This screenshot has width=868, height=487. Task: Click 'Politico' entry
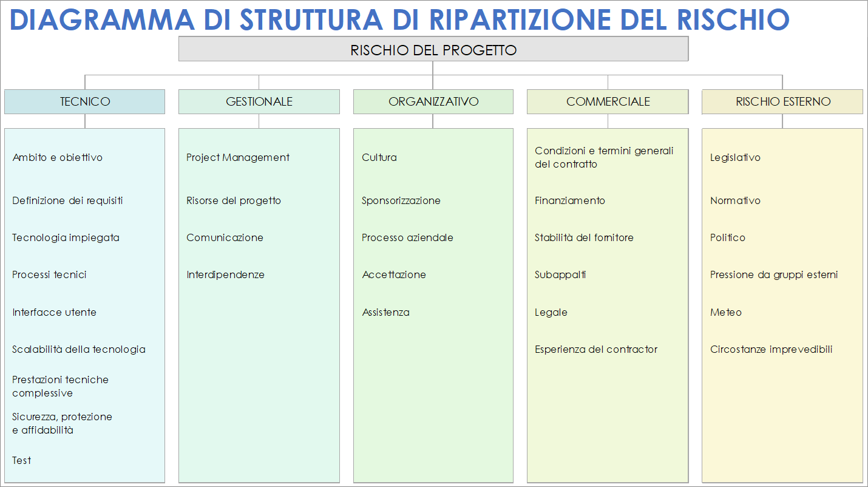coord(728,237)
